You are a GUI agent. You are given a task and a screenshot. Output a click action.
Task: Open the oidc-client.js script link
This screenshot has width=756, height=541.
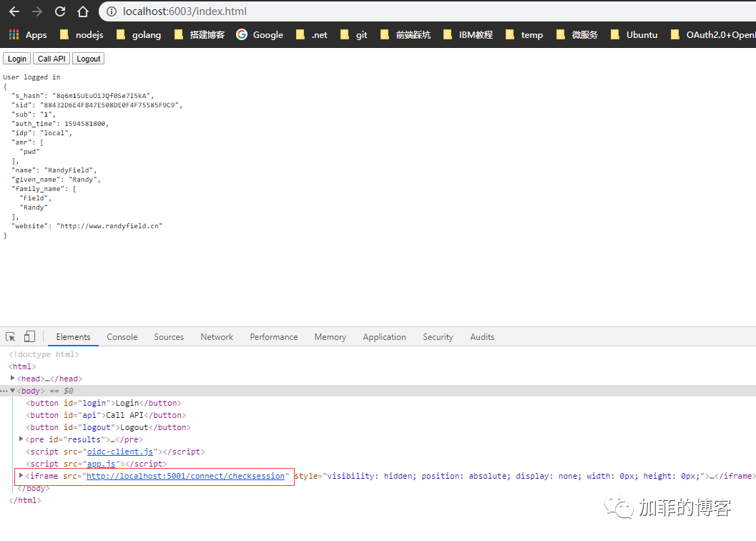(x=120, y=452)
